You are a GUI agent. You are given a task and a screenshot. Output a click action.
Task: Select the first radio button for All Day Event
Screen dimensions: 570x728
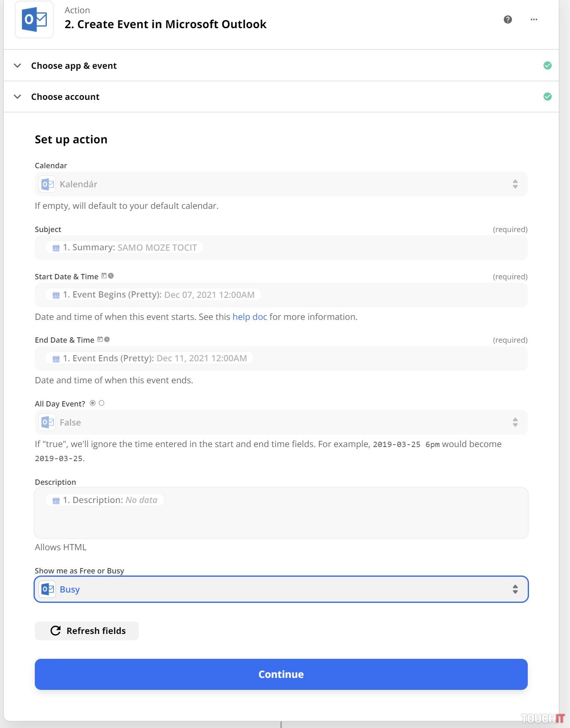[92, 403]
